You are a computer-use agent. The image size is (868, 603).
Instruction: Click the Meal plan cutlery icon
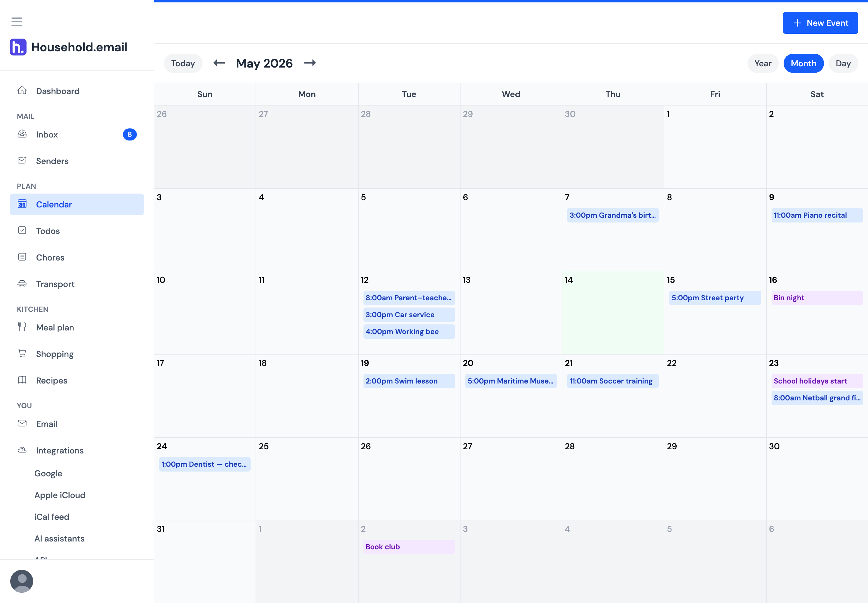point(22,327)
